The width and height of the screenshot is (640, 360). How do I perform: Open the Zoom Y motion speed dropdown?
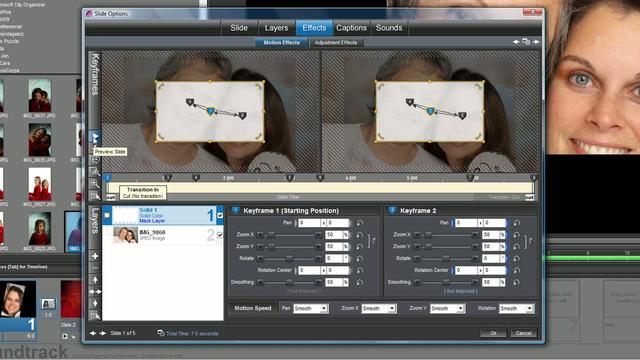point(447,308)
